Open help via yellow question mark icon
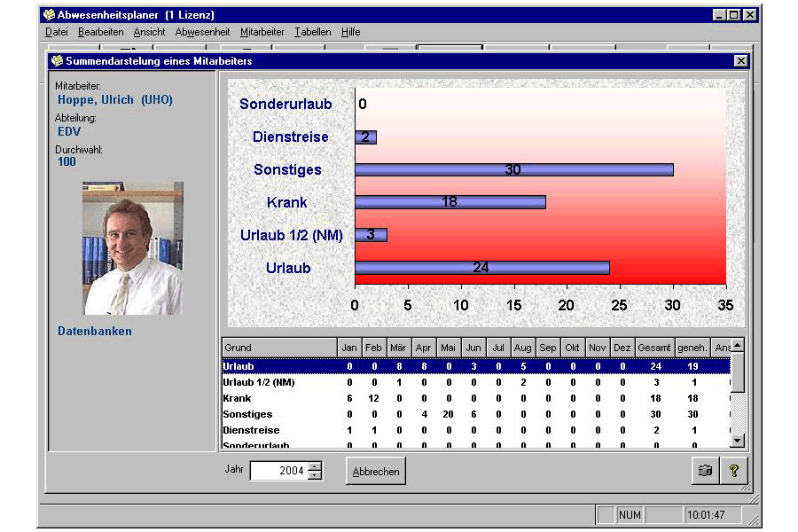798x532 pixels. tap(734, 471)
